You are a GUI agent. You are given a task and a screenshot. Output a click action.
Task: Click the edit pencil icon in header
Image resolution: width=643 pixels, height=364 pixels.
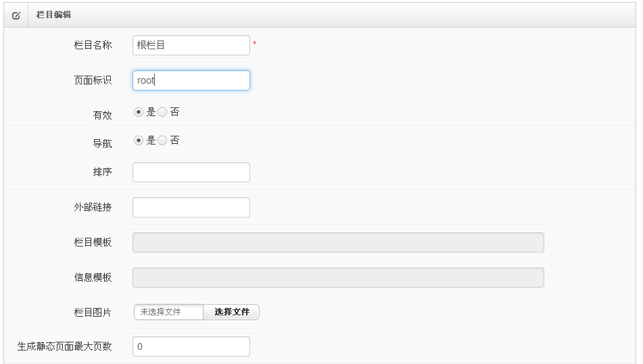(16, 16)
